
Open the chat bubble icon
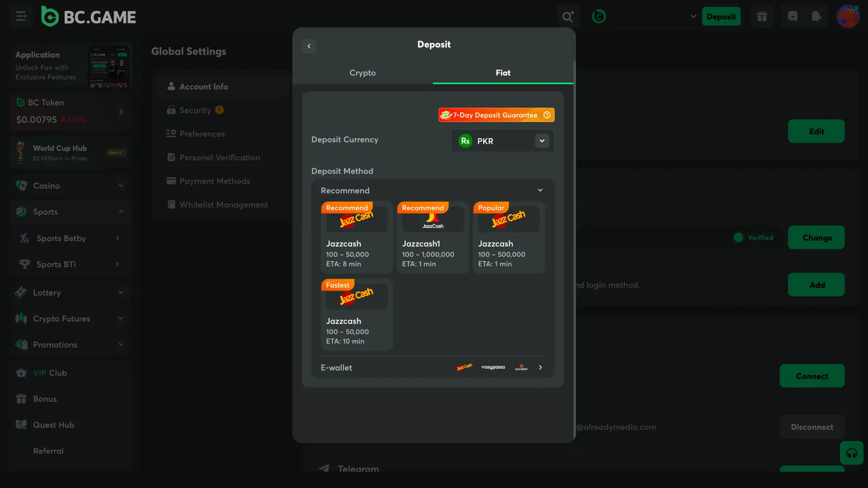pos(793,17)
